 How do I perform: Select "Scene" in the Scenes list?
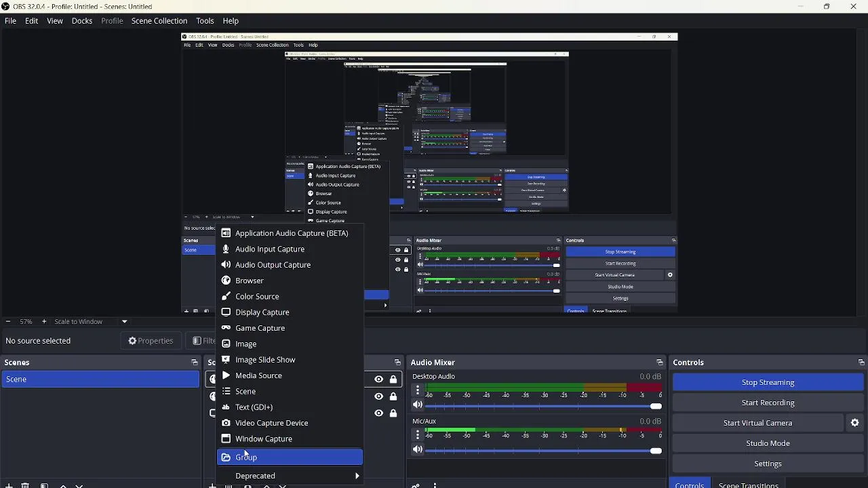point(100,380)
